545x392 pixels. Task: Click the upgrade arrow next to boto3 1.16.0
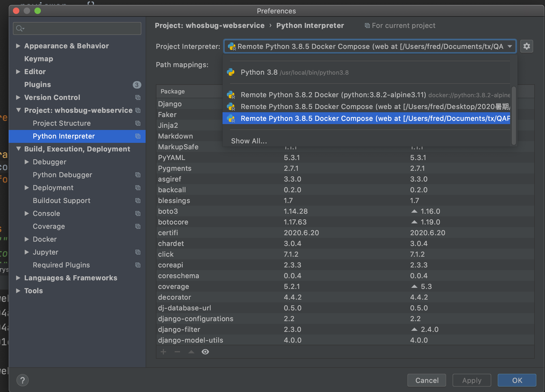[414, 211]
